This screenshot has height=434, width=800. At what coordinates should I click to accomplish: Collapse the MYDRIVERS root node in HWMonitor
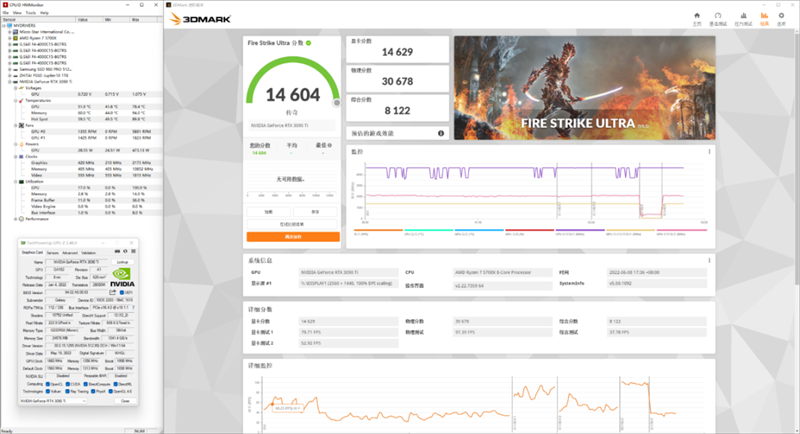pos(4,25)
